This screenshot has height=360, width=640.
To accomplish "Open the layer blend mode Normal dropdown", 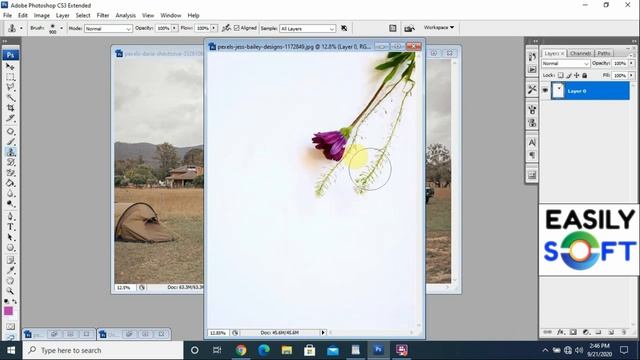I will [x=565, y=64].
